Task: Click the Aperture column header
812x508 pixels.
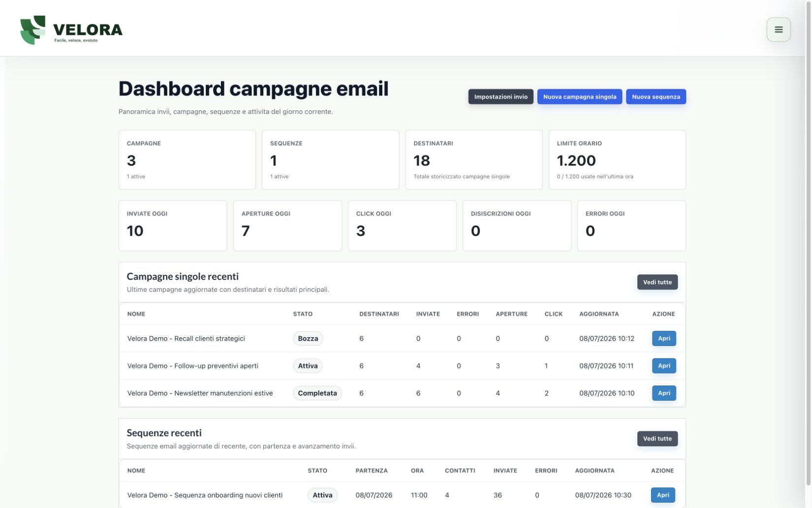Action: click(511, 314)
